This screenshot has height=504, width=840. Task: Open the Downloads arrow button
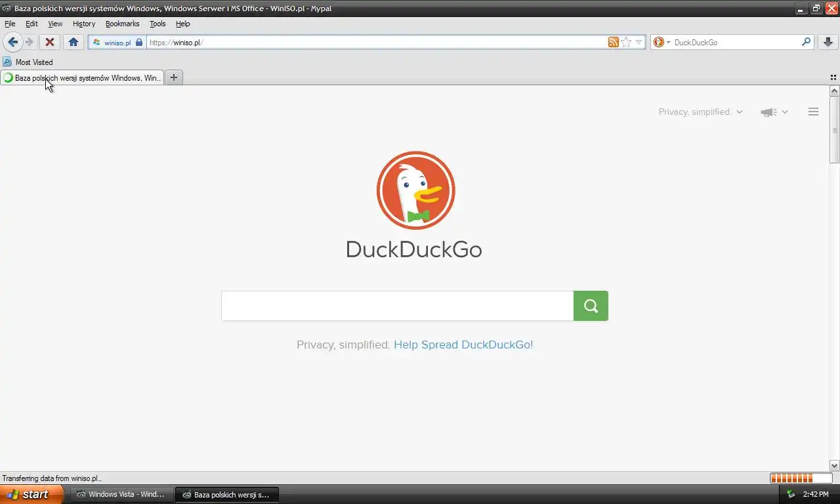[828, 42]
